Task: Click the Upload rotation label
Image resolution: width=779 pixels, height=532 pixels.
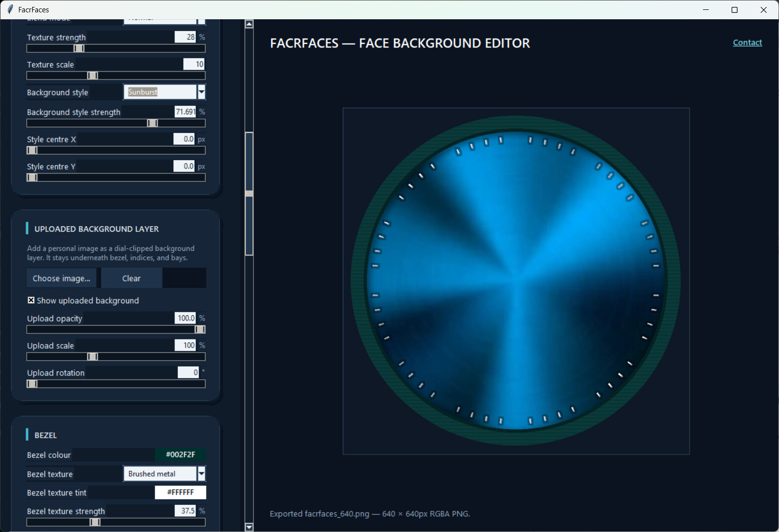Action: point(56,373)
